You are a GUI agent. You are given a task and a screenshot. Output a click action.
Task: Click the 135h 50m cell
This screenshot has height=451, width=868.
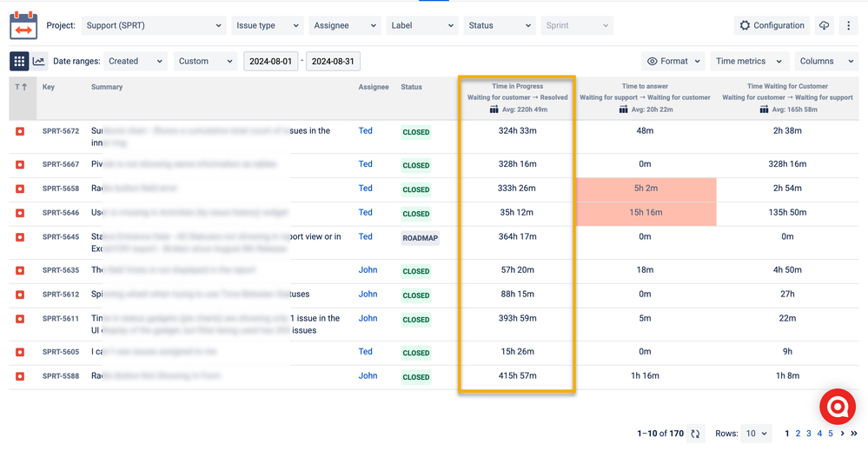coord(787,213)
